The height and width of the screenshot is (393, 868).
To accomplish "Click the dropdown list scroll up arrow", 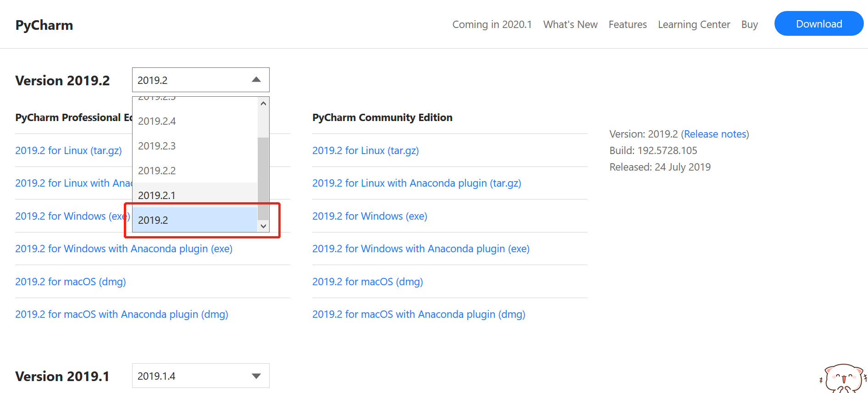I will click(x=263, y=103).
